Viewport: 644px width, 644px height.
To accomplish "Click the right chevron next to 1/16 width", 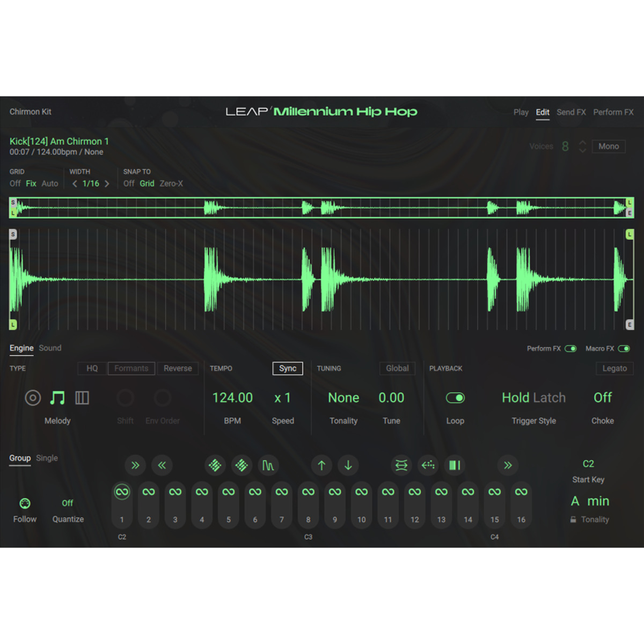I will click(x=107, y=184).
